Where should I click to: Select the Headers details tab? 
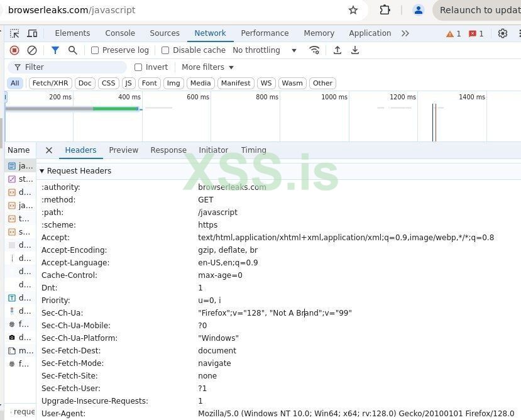point(80,150)
